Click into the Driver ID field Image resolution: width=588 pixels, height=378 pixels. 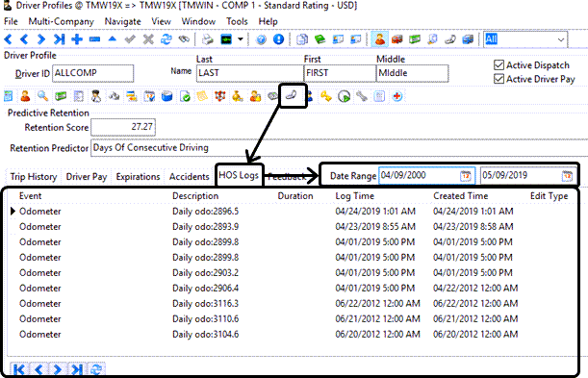(x=93, y=73)
